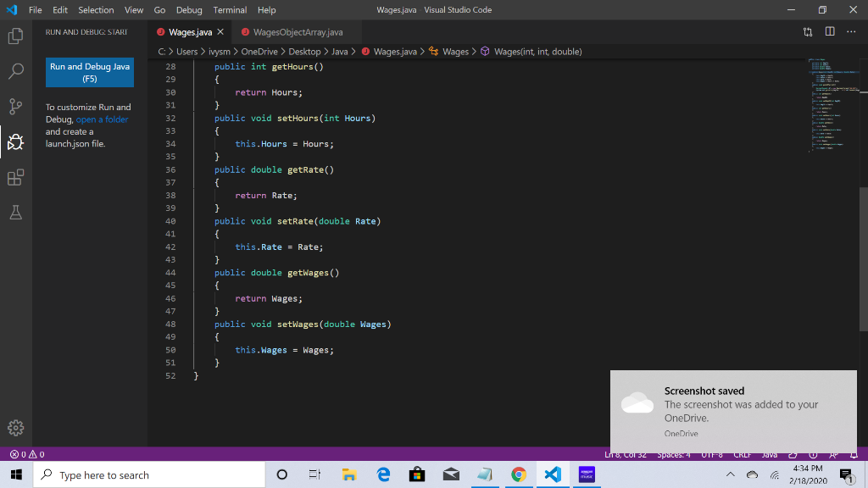Change indentation via Spaces: 4

673,455
